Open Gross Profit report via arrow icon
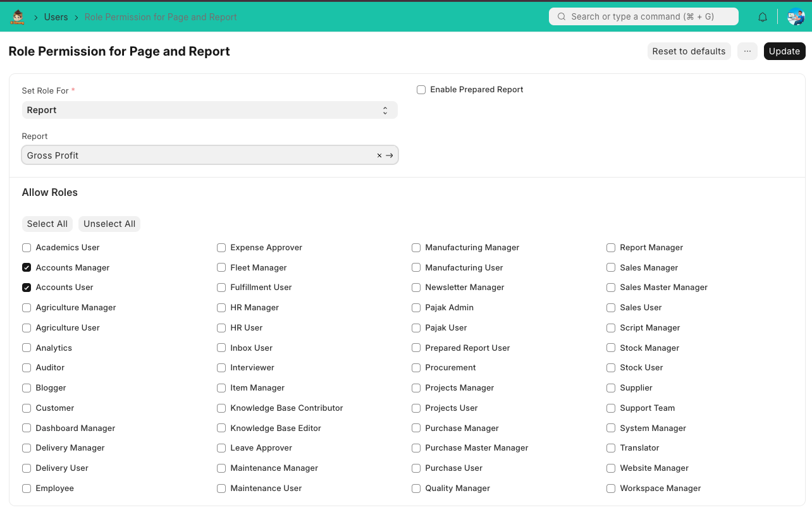Viewport: 812px width, 522px height. (x=390, y=155)
